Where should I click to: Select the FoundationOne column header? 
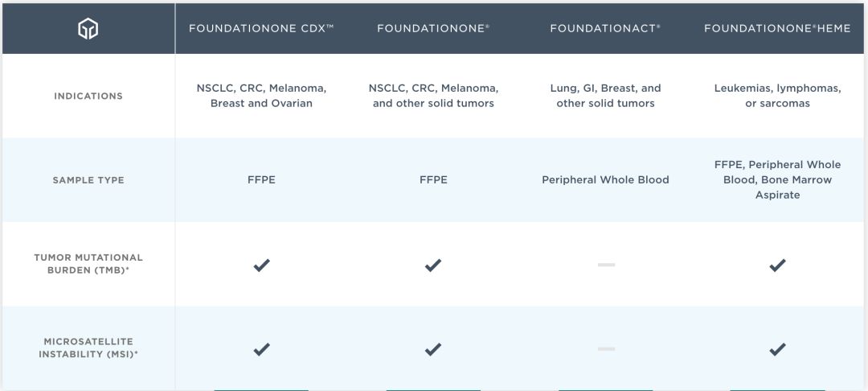coord(433,28)
